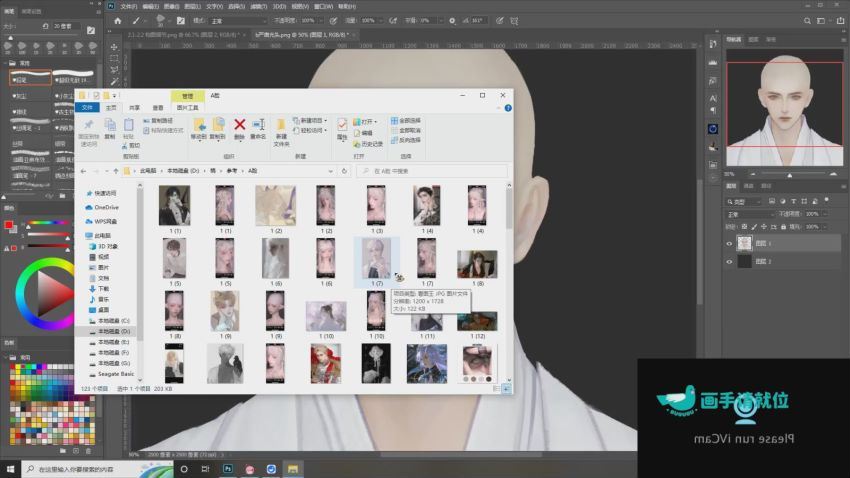Click the lock image pixels brush icon
The width and height of the screenshot is (850, 478).
coord(754,227)
